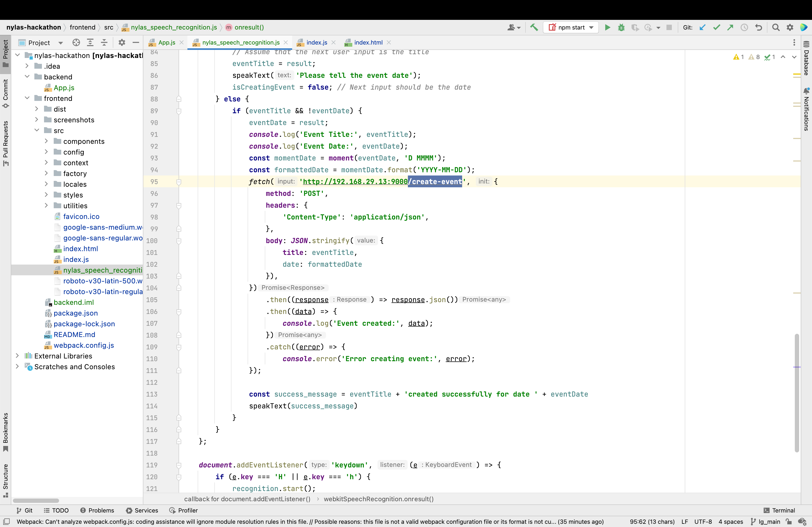Image resolution: width=812 pixels, height=527 pixels.
Task: Expand the components folder
Action: tap(46, 141)
